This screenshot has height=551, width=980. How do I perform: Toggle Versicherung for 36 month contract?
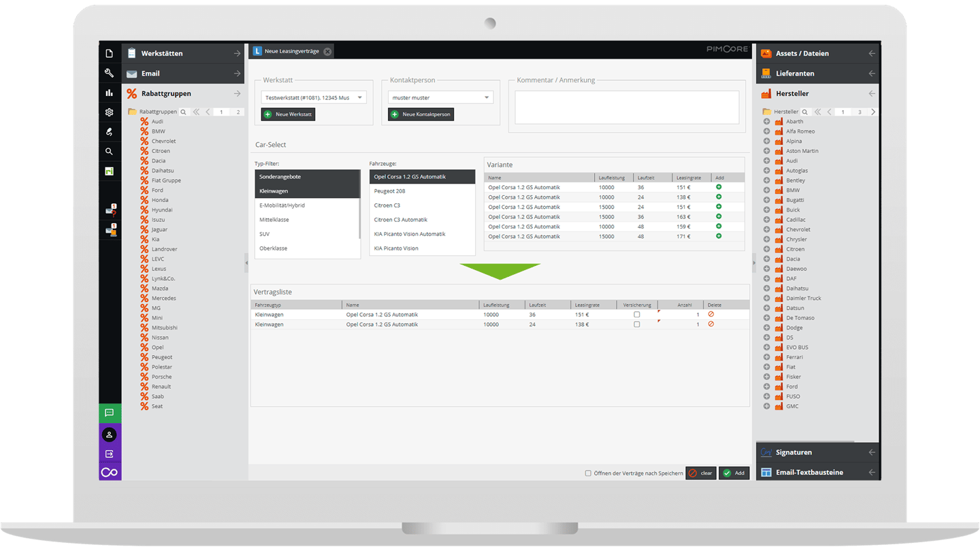tap(637, 315)
